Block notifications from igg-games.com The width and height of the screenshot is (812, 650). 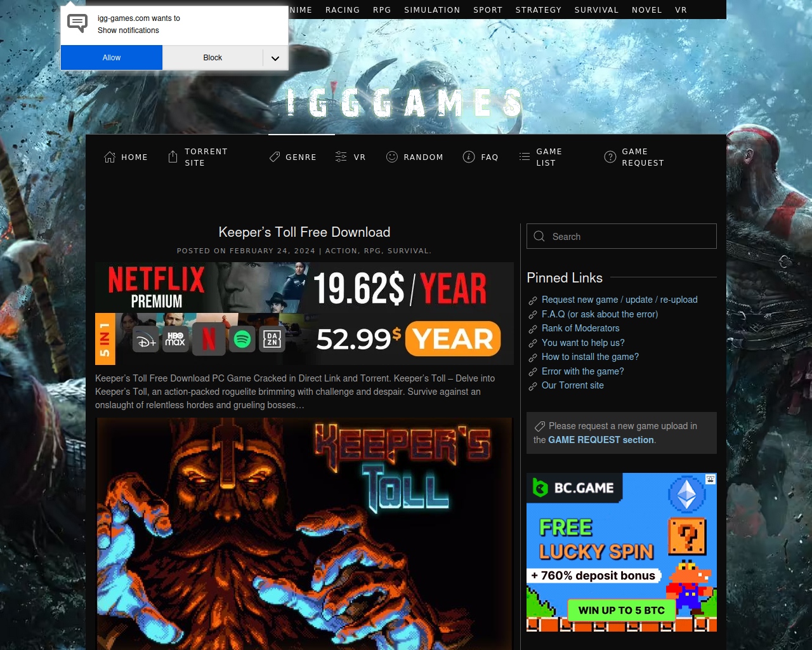coord(213,58)
